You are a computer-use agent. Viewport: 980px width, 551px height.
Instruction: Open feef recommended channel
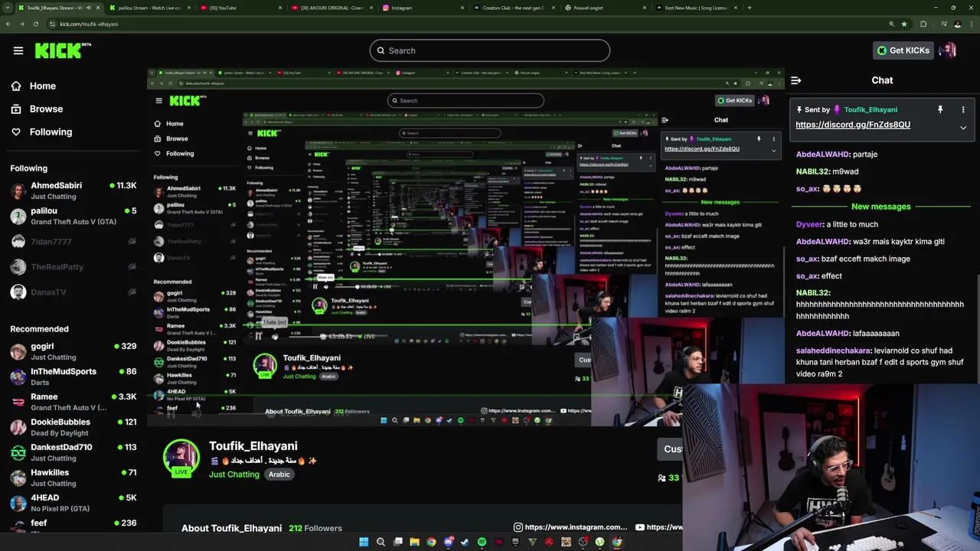[x=74, y=525]
